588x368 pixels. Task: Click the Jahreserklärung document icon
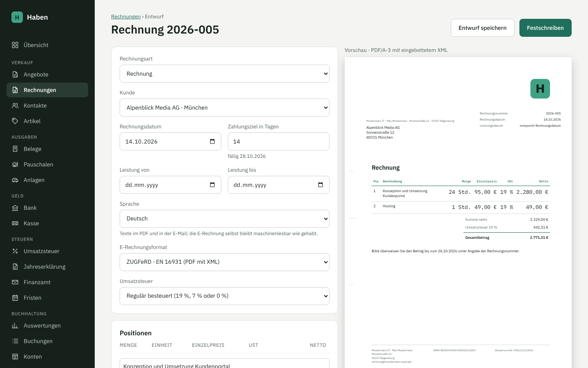pos(15,267)
